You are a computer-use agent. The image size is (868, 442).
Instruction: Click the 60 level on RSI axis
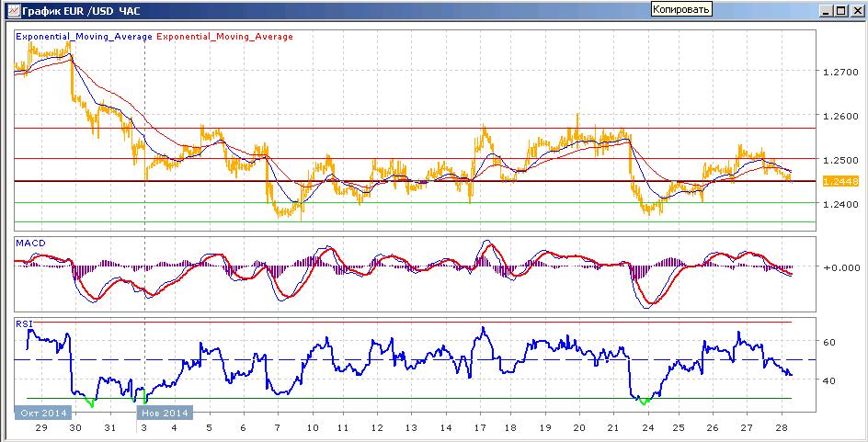coord(828,343)
